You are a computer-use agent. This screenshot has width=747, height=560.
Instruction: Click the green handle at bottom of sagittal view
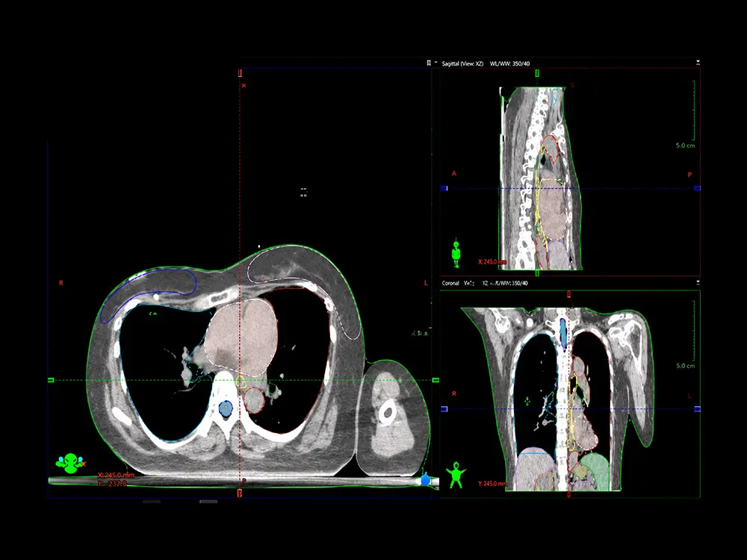(537, 273)
